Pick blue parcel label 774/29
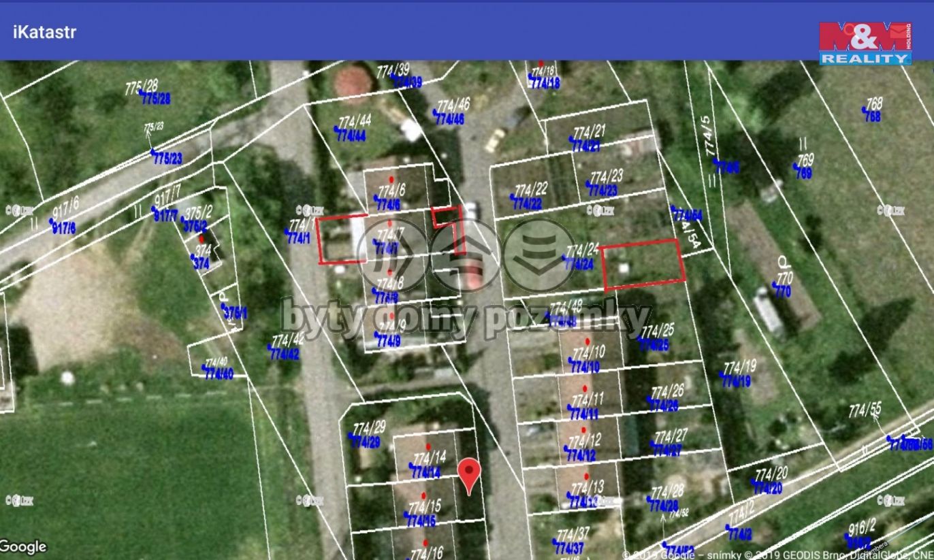Image resolution: width=934 pixels, height=560 pixels. click(364, 443)
